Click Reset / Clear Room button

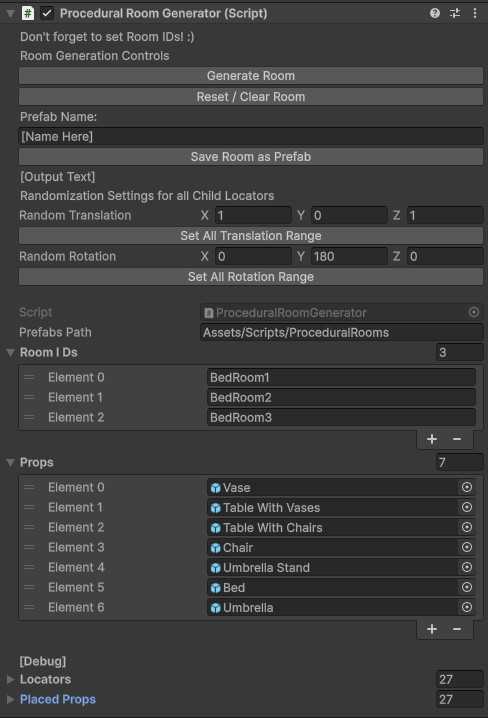[251, 97]
